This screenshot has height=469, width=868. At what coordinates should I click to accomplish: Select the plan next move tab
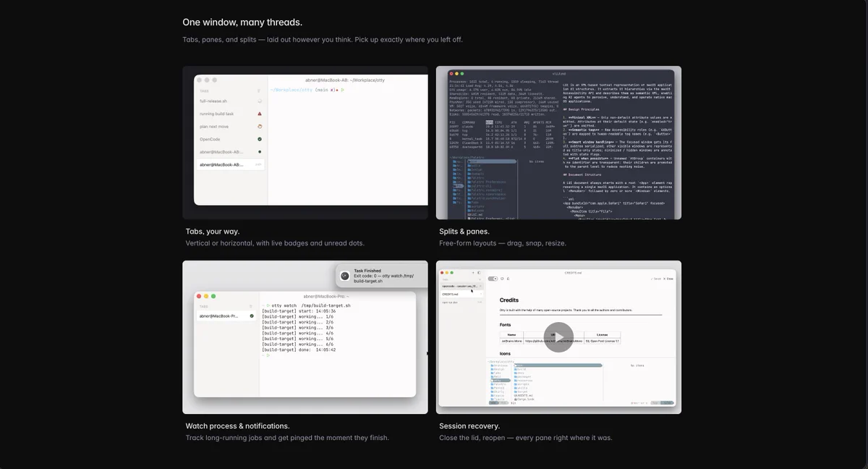pos(231,127)
